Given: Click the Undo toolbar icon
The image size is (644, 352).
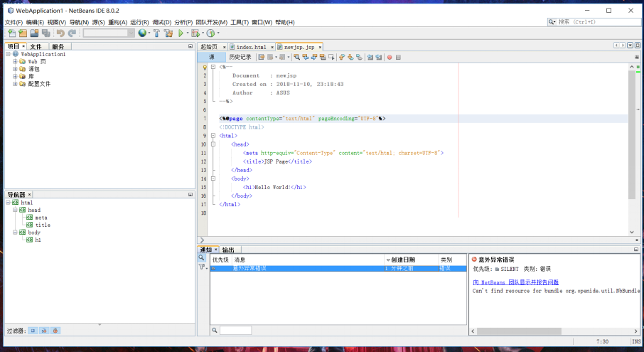Looking at the screenshot, I should [60, 33].
